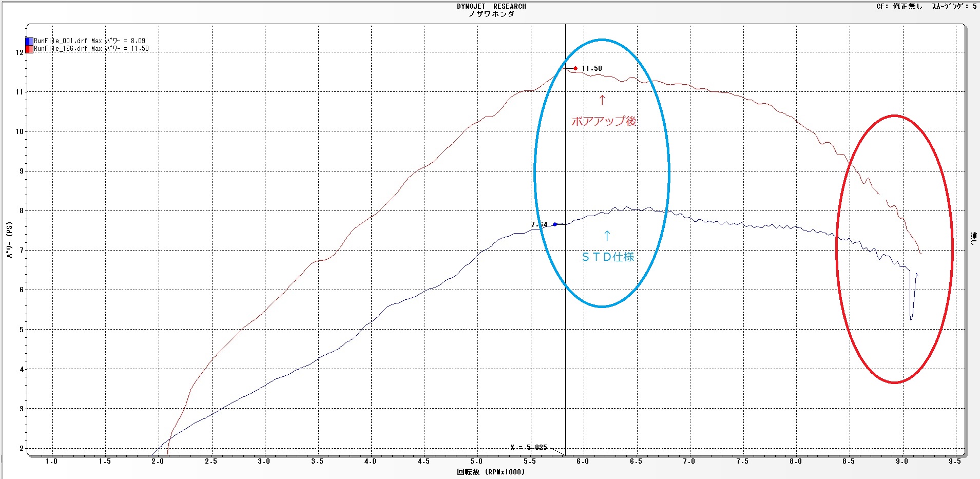980x479 pixels.
Task: Click the 'DYNOJET RESEARCH' chart title
Action: click(491, 6)
